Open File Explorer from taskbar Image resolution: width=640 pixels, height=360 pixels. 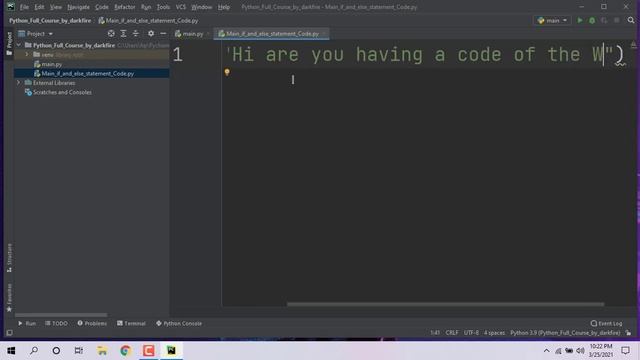[x=102, y=351]
